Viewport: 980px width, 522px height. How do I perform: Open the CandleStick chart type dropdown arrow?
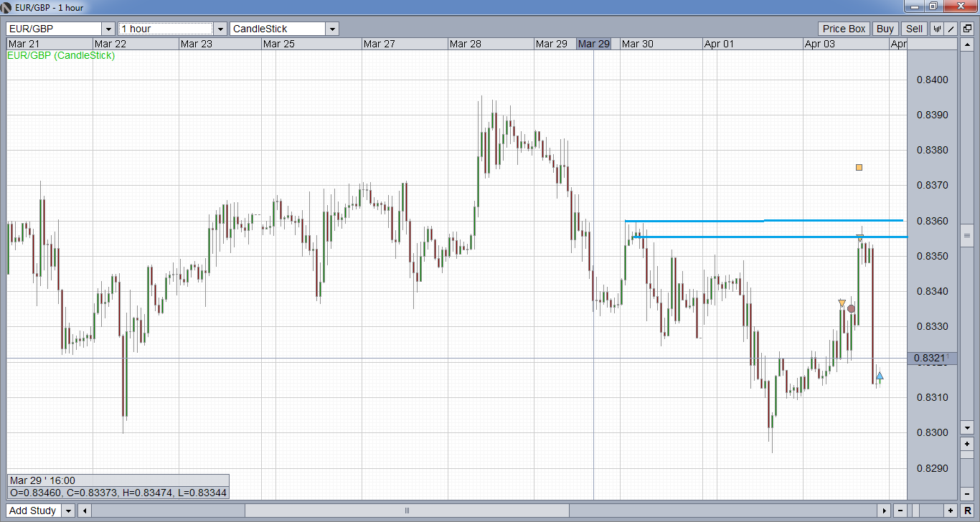(332, 29)
